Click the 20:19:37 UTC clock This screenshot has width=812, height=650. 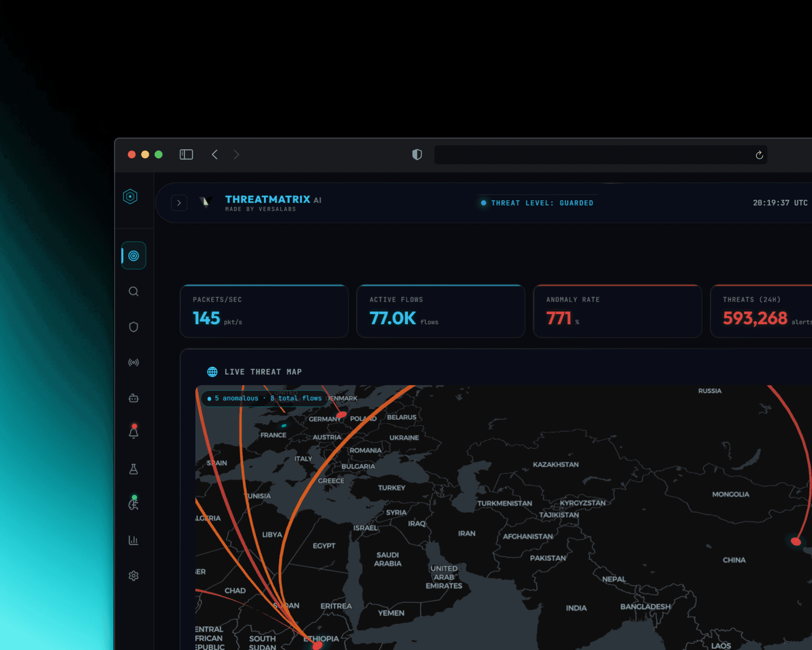coord(780,203)
